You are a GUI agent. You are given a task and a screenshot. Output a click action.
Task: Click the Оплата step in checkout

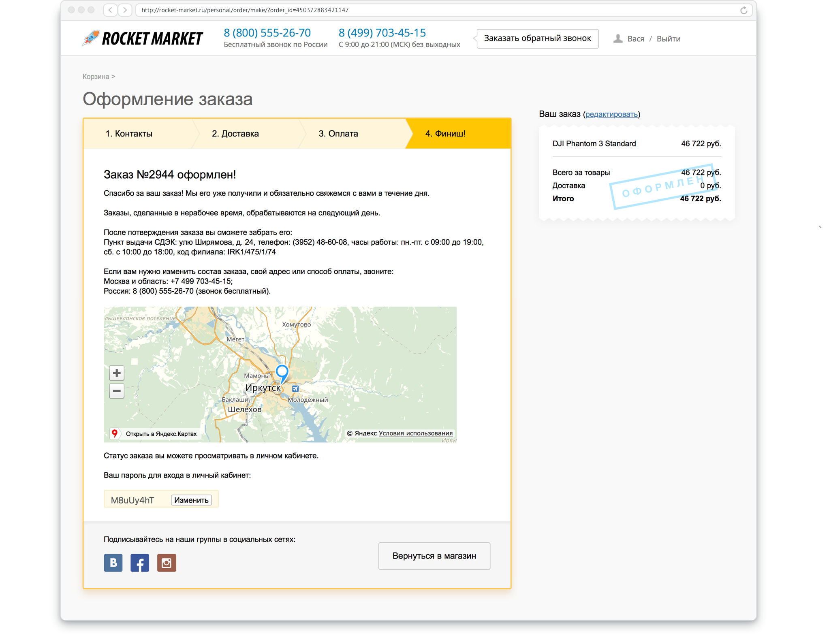pyautogui.click(x=339, y=132)
